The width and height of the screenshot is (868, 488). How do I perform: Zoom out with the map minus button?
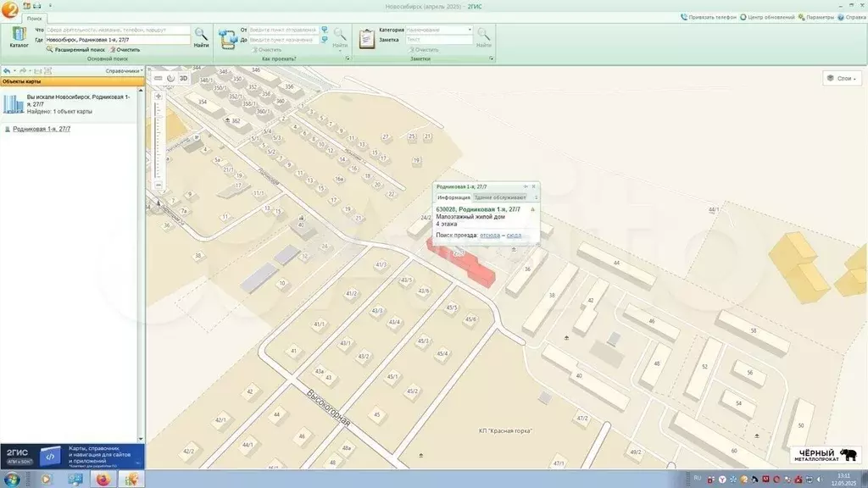tap(159, 185)
